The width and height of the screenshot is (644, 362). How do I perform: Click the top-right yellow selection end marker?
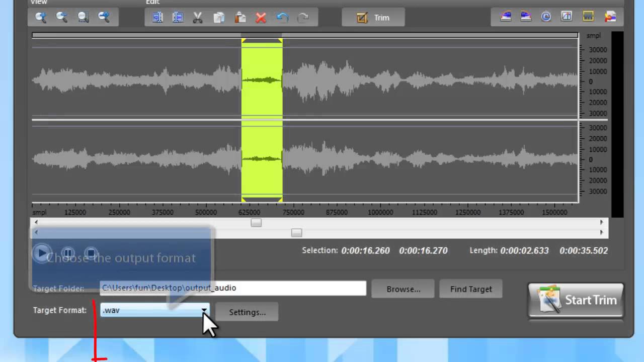(x=280, y=41)
